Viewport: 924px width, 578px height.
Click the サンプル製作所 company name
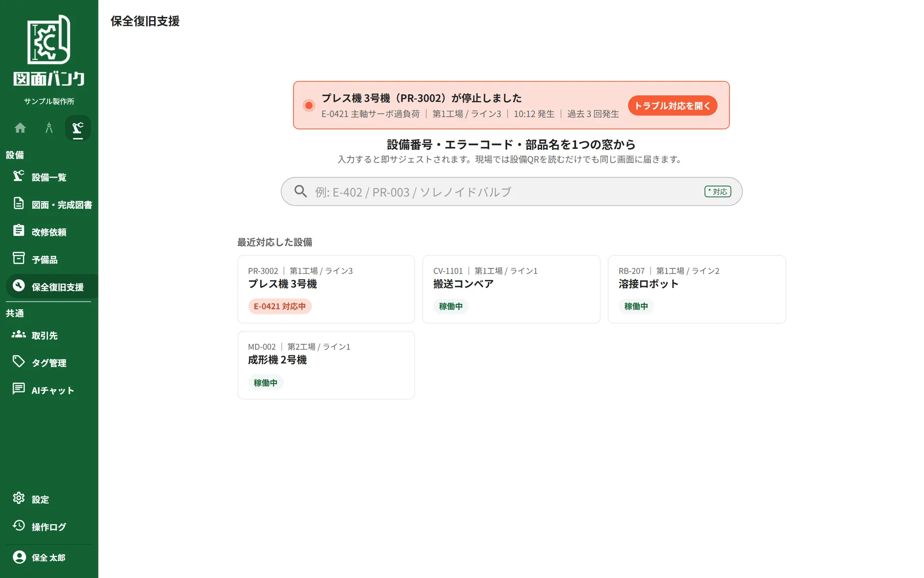[x=49, y=101]
